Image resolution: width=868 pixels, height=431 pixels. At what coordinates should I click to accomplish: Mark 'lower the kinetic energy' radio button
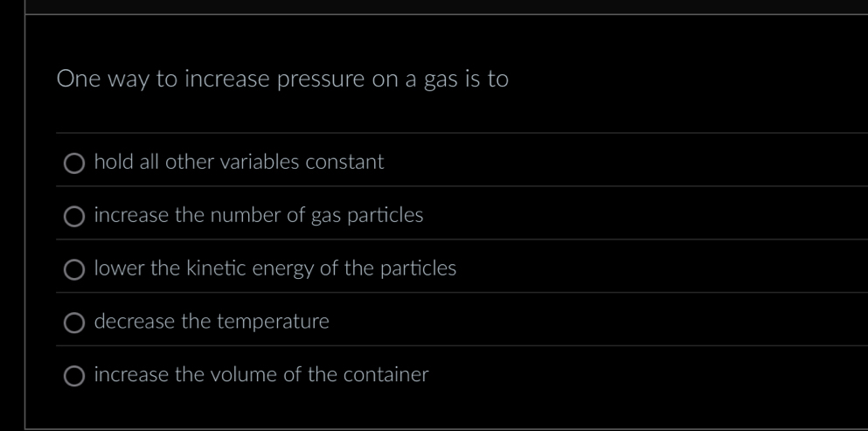(74, 269)
